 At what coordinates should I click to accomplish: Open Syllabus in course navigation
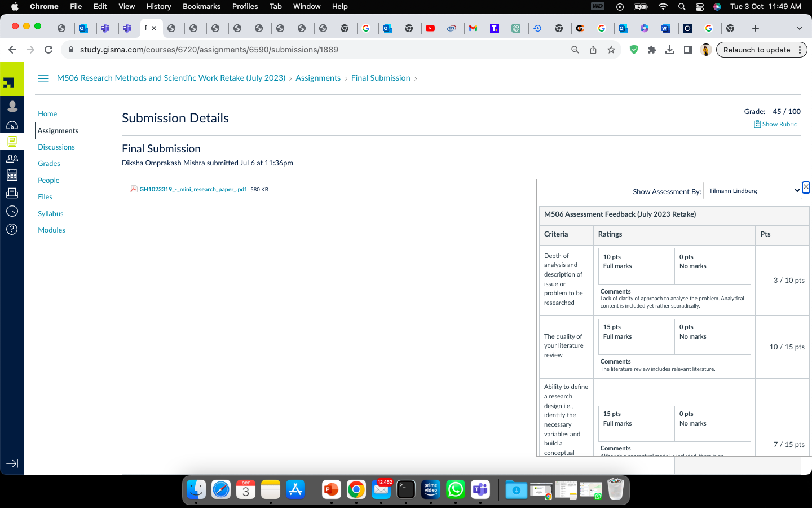tap(51, 214)
